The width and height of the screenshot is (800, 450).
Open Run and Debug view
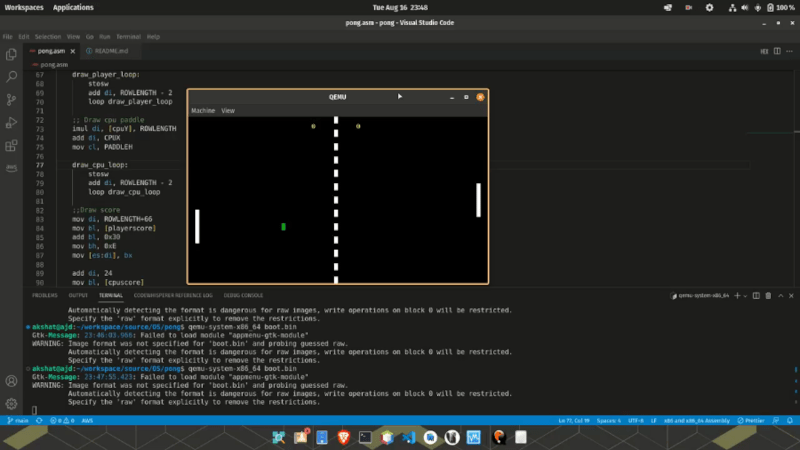point(11,122)
